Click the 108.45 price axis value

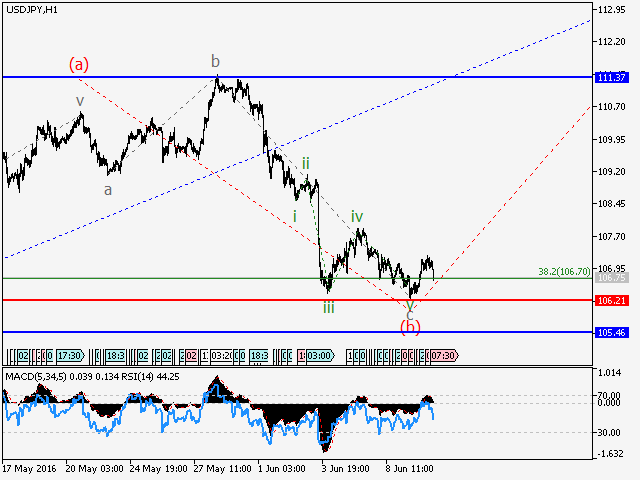coord(611,204)
